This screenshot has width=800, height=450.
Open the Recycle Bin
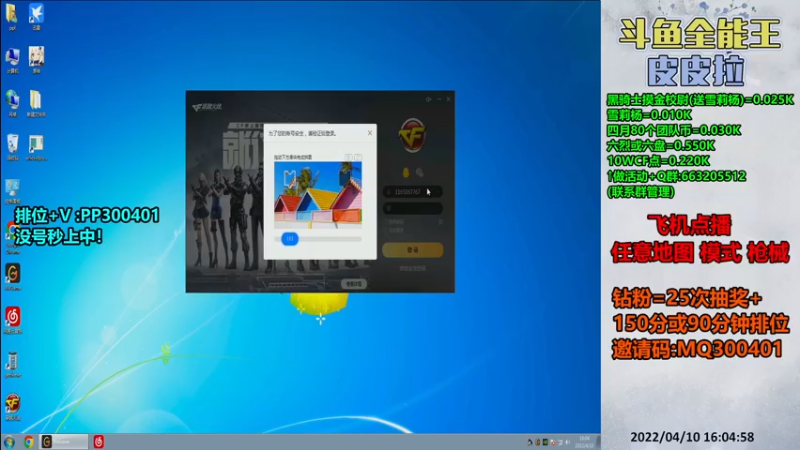pos(12,146)
